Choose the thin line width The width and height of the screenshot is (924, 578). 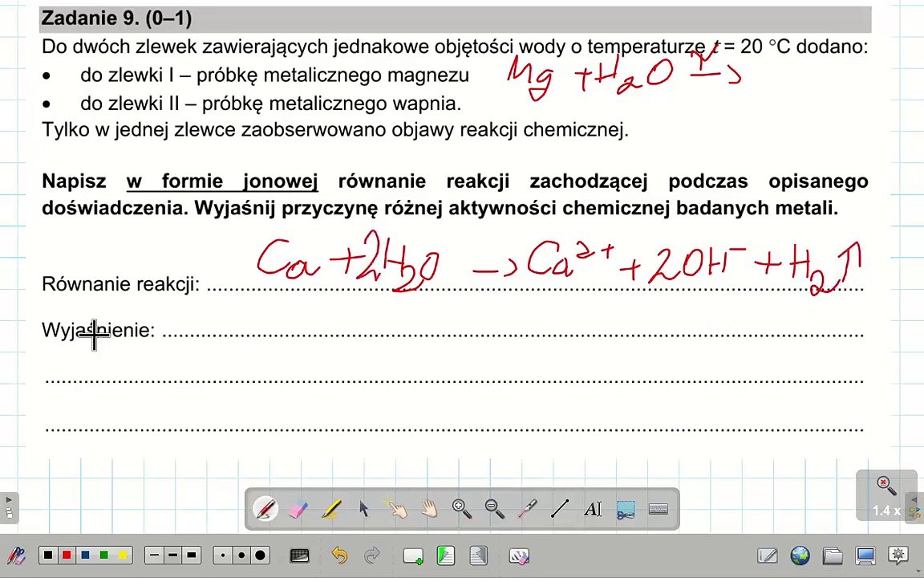[x=154, y=555]
